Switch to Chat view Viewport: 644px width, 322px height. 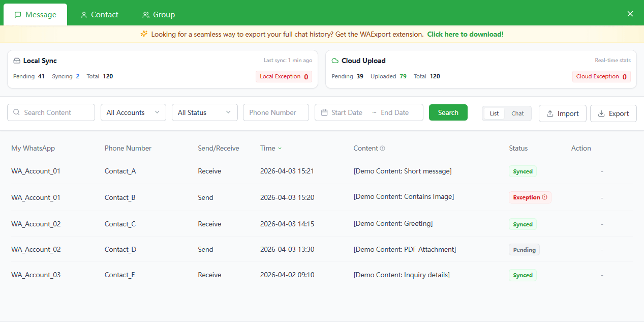click(x=517, y=113)
